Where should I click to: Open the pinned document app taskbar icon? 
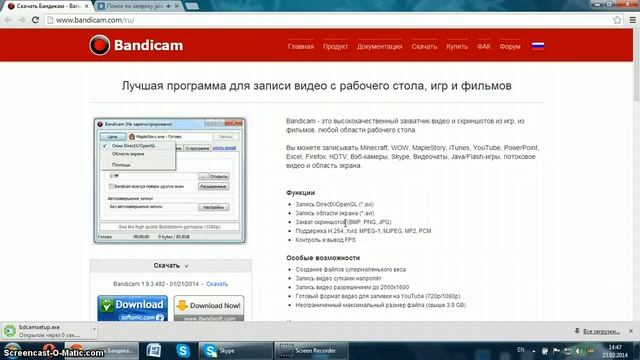coord(154,351)
